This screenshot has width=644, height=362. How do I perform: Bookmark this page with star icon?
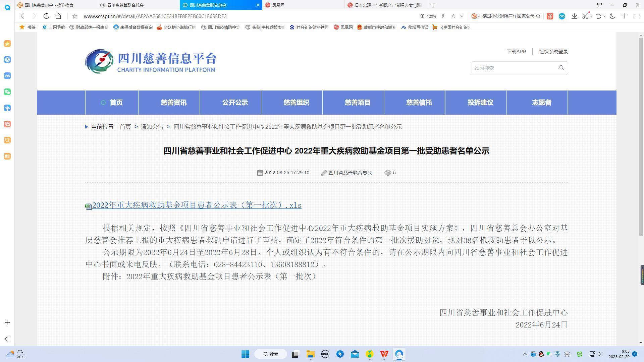click(x=75, y=16)
